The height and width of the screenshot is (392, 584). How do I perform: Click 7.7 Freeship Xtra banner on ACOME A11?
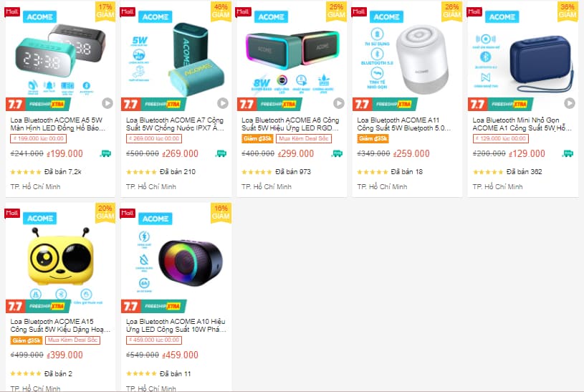point(385,104)
